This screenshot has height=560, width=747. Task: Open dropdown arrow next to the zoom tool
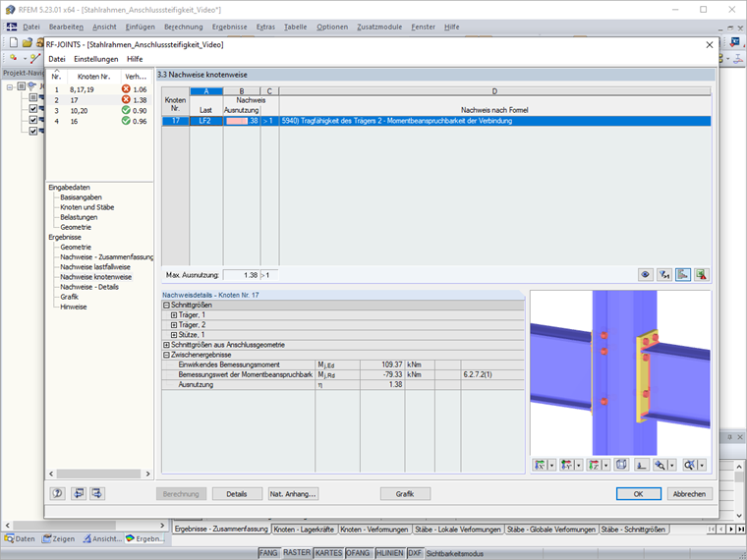[671, 465]
